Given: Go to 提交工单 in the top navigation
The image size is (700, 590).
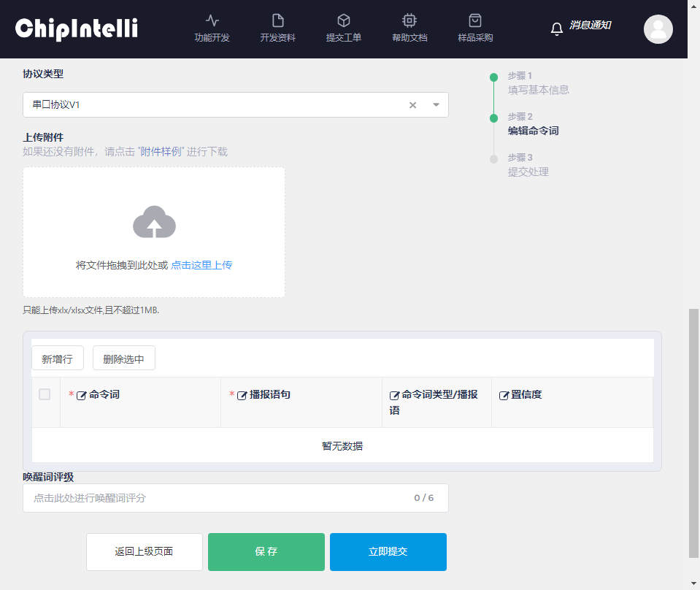Looking at the screenshot, I should pyautogui.click(x=343, y=28).
